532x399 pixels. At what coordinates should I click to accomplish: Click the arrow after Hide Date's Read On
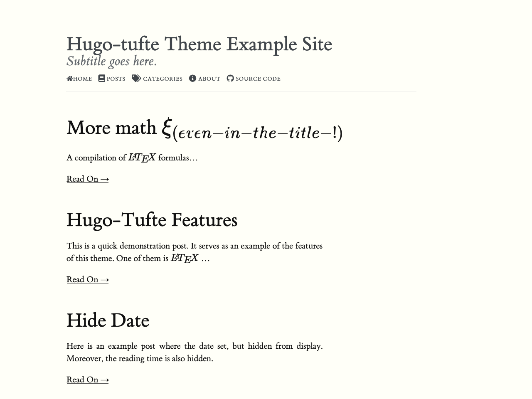(104, 380)
